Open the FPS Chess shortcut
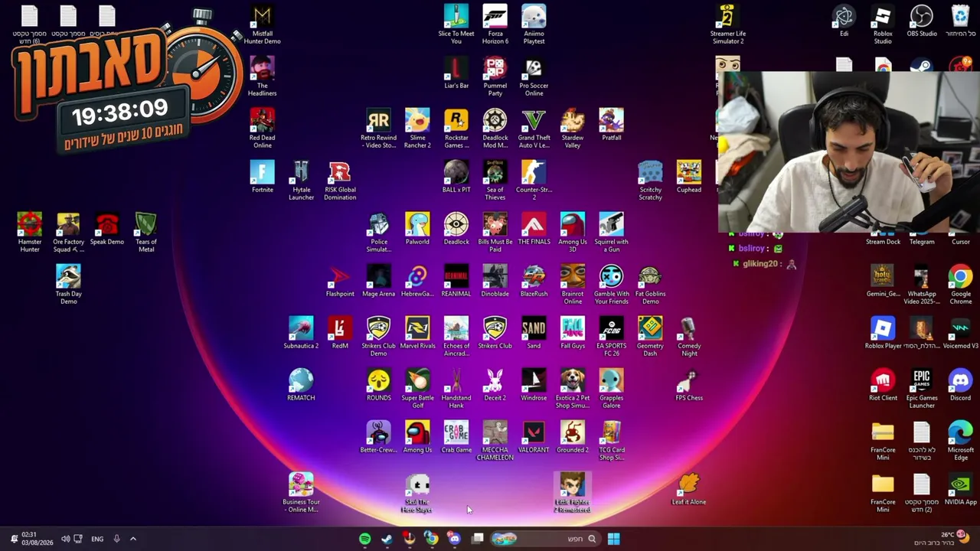Image resolution: width=980 pixels, height=551 pixels. point(689,385)
